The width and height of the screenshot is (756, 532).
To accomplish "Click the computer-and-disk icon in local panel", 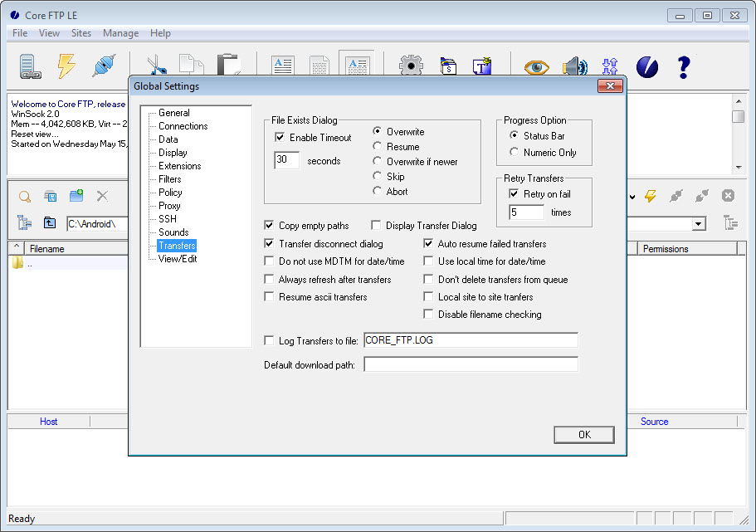I will [x=51, y=197].
